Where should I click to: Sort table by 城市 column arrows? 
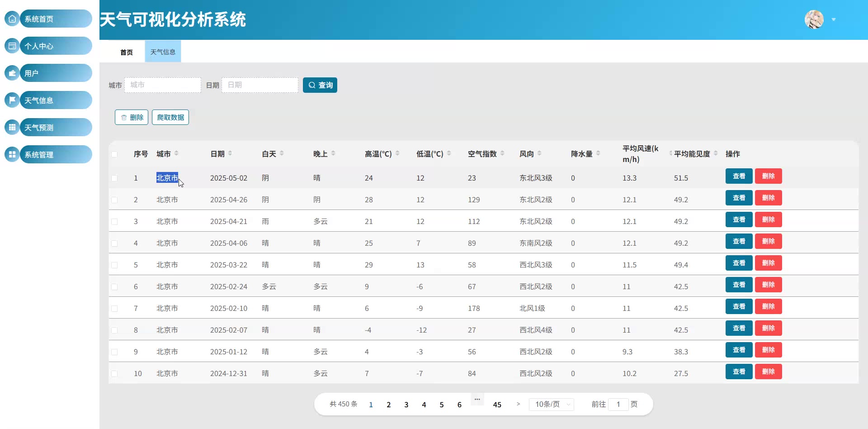(176, 153)
